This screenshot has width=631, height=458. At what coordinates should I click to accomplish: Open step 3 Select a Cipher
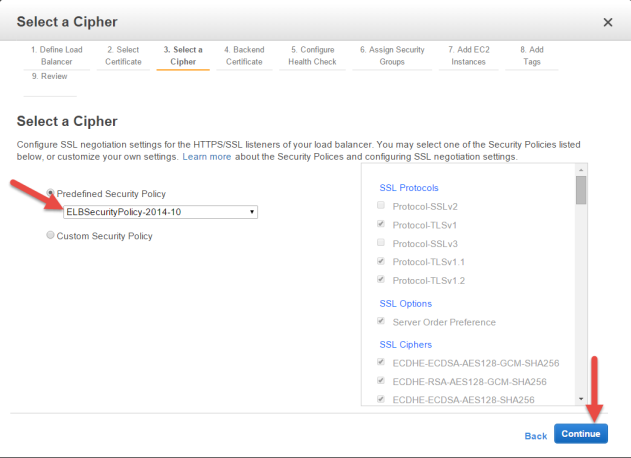[x=183, y=56]
